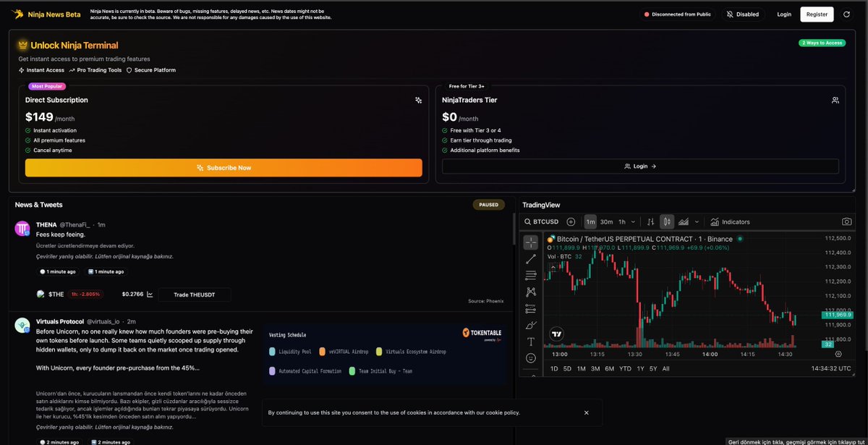Select the brush drawing tool

coord(531,325)
